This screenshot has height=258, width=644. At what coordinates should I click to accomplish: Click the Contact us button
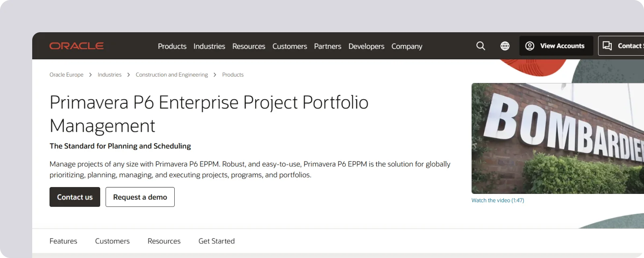click(74, 197)
